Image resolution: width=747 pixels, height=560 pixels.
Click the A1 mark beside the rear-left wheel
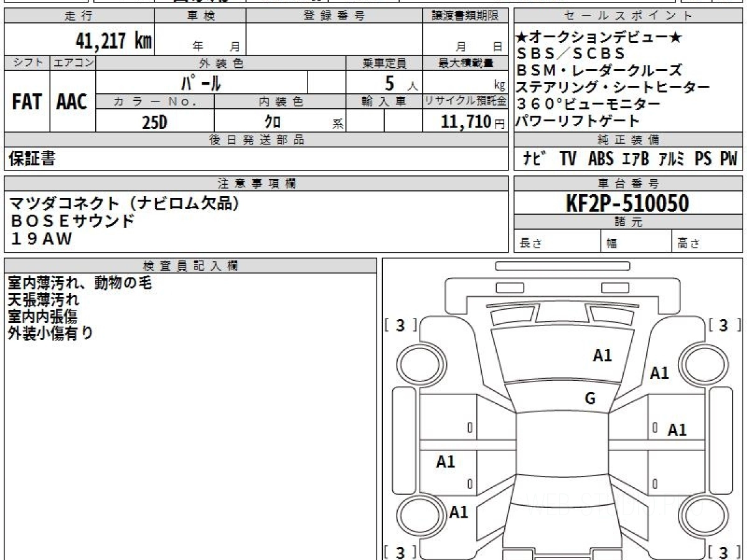click(459, 512)
